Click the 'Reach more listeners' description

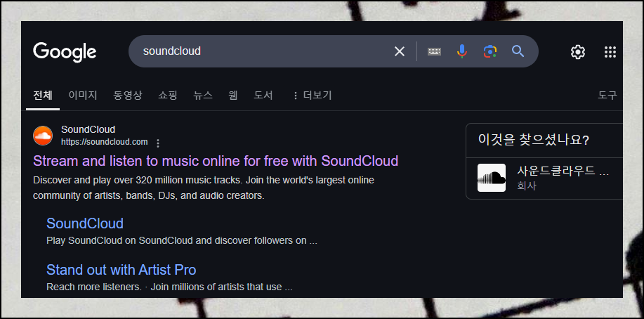(x=169, y=287)
